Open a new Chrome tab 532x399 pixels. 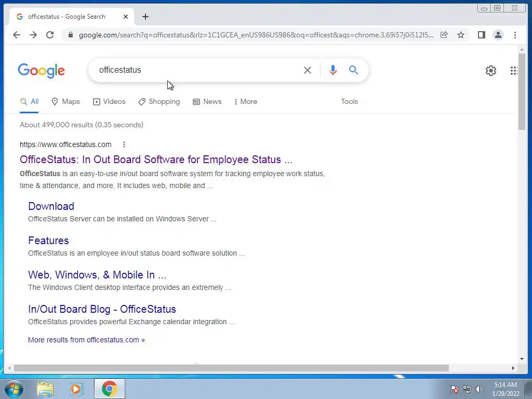tap(145, 17)
